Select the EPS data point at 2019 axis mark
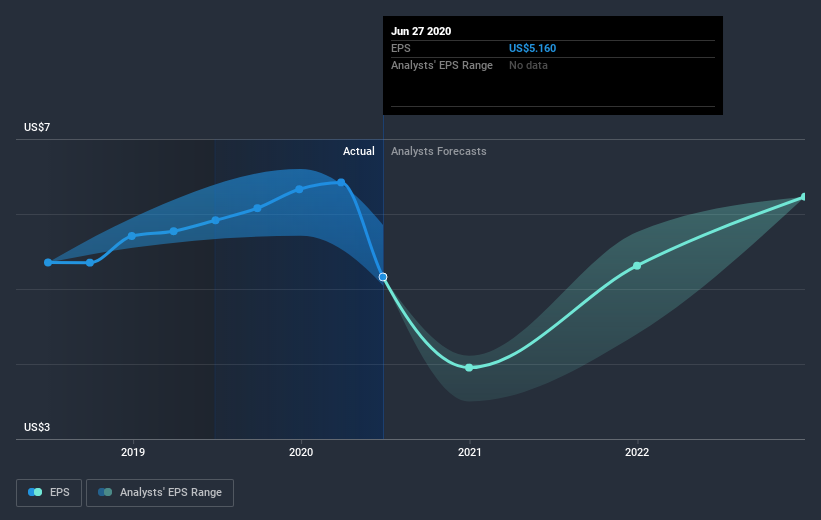Viewport: 821px width, 520px height. (132, 236)
